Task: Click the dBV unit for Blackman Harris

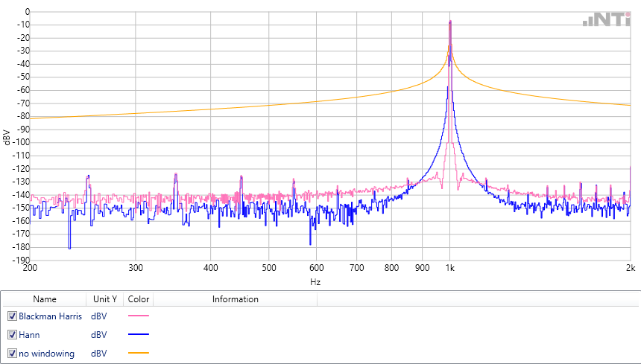Action: coord(99,316)
